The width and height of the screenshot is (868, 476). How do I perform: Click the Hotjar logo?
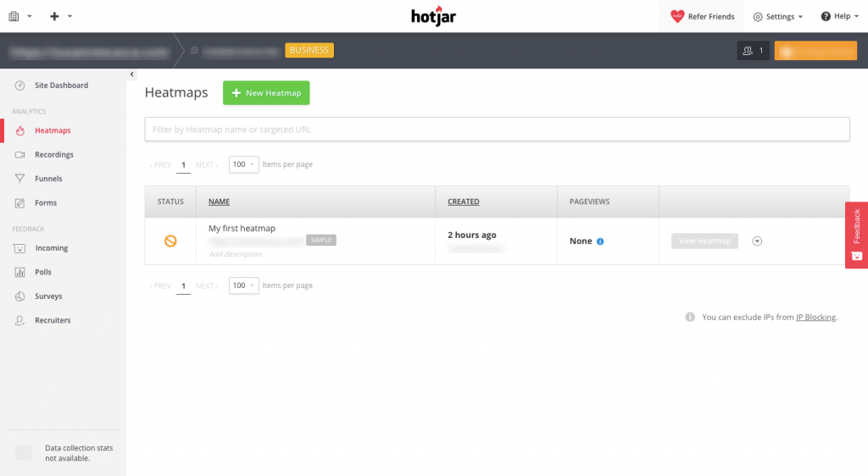click(x=433, y=16)
